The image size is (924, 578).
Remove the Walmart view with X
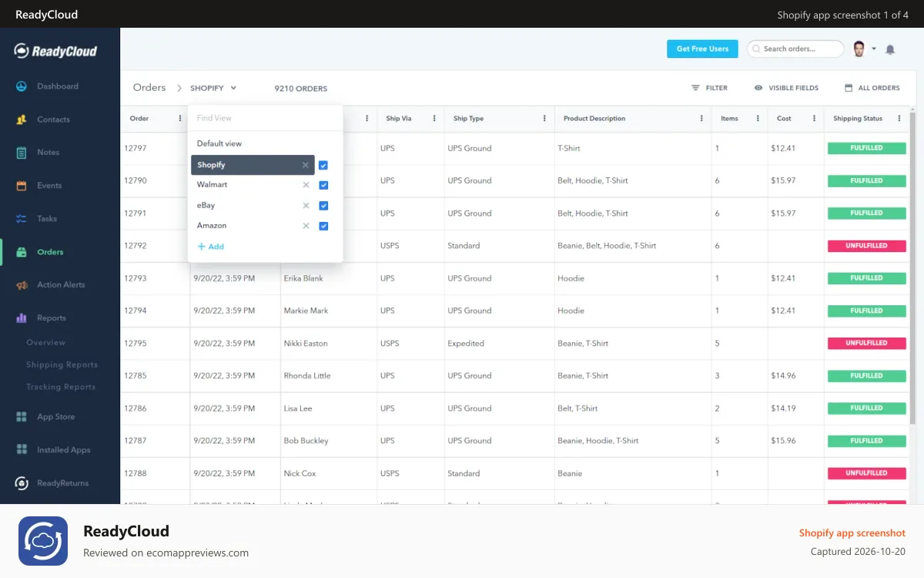[x=306, y=185]
